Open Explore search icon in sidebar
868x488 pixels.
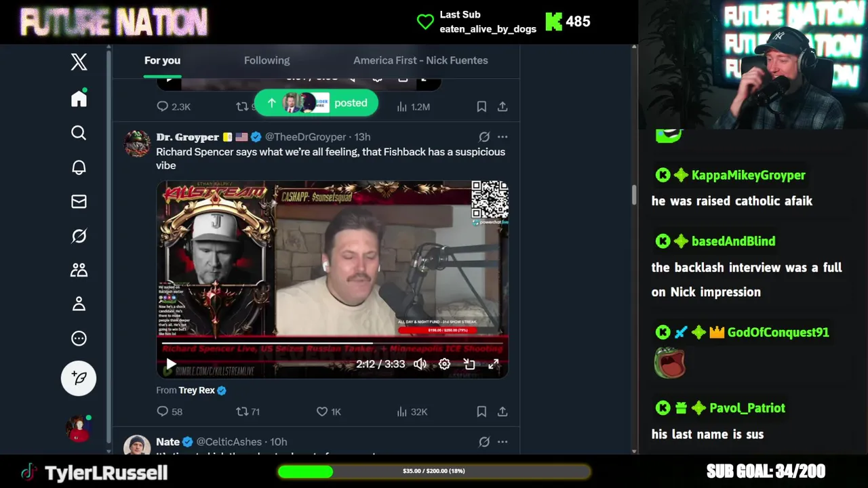[x=79, y=133]
